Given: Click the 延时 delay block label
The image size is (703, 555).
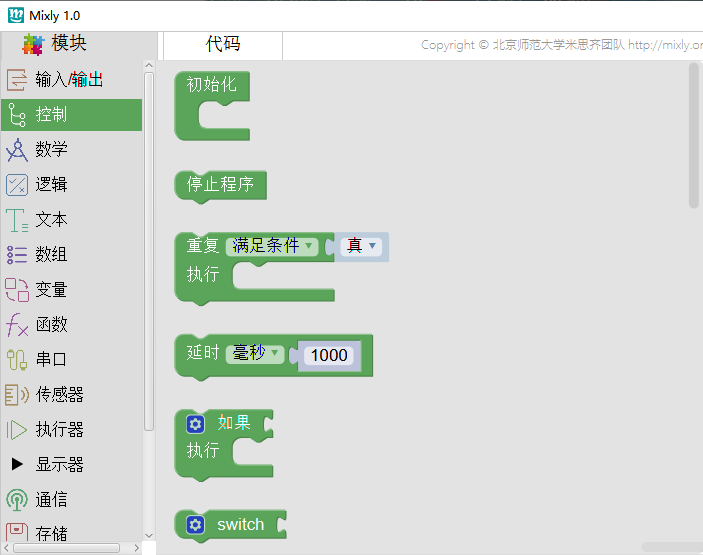Looking at the screenshot, I should 203,353.
